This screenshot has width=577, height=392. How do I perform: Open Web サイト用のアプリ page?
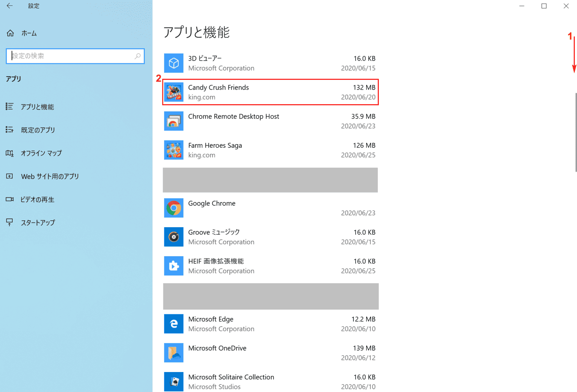tap(50, 176)
